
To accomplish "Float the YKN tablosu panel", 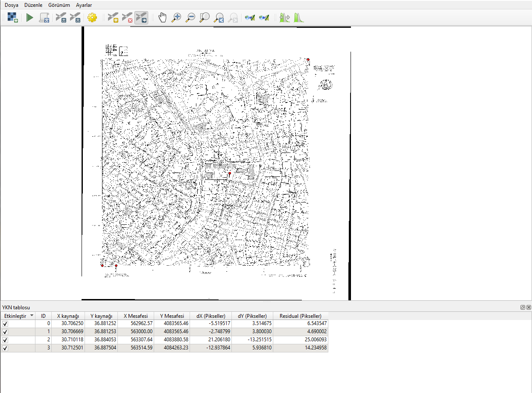I will coord(523,307).
